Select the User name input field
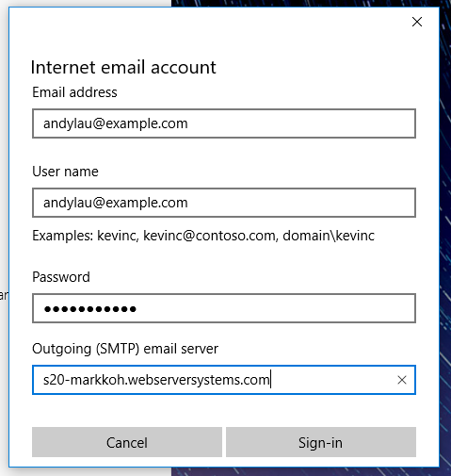Screen dimensions: 451x476 coord(224,203)
